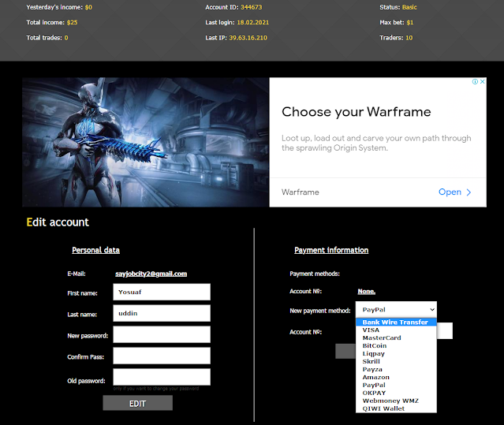504x425 pixels.
Task: Open the Warframe ad link
Action: coord(450,192)
